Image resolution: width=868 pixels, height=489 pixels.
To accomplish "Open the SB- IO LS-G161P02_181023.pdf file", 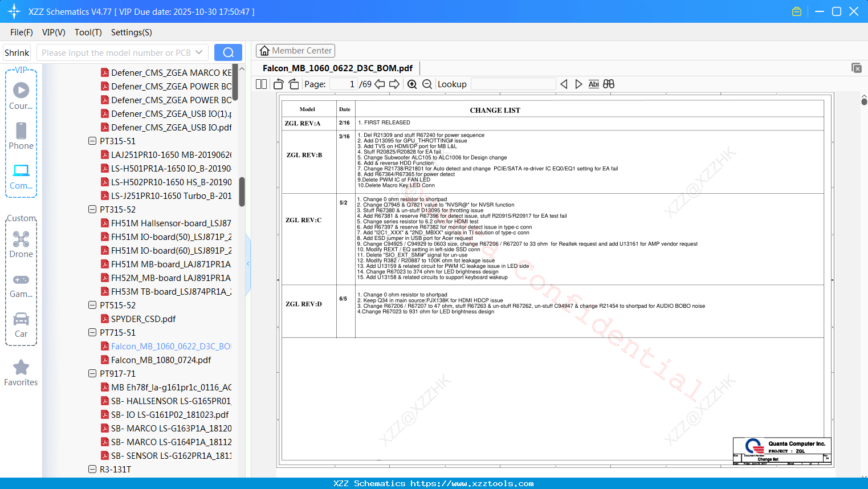I will 170,414.
